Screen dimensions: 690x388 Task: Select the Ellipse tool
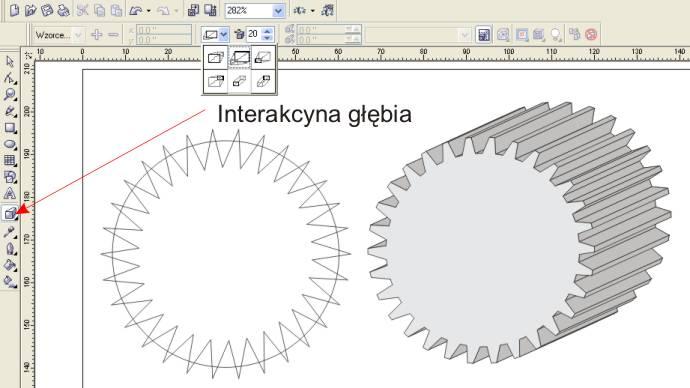[x=10, y=144]
